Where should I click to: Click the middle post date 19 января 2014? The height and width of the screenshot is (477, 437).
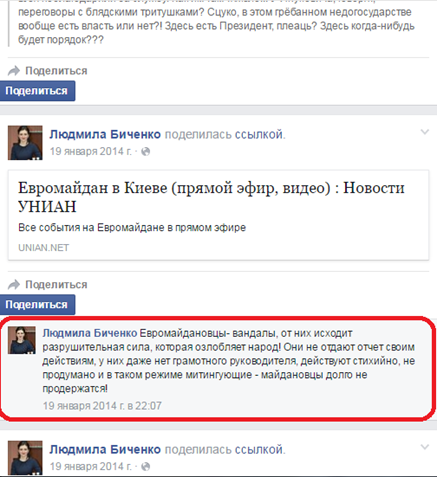pos(91,152)
